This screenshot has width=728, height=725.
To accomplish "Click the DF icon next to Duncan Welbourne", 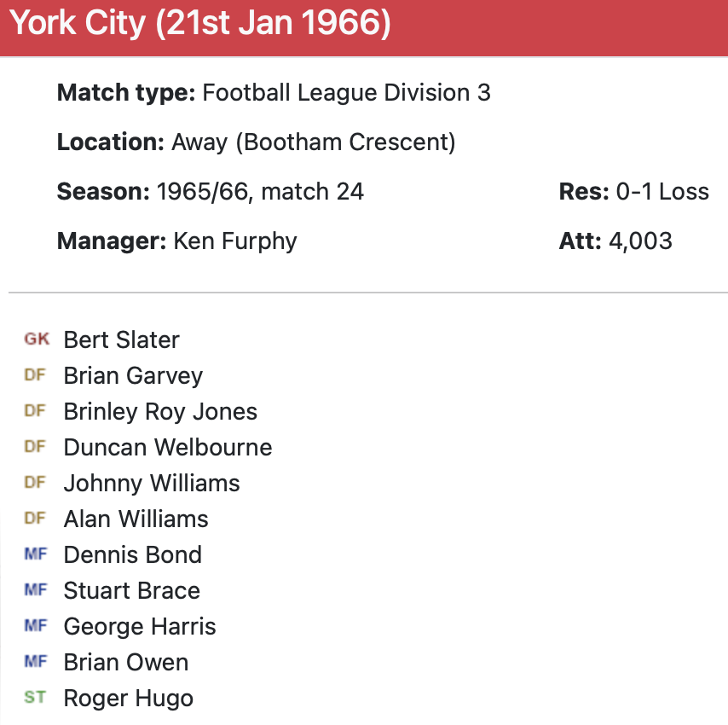I will pos(36,447).
